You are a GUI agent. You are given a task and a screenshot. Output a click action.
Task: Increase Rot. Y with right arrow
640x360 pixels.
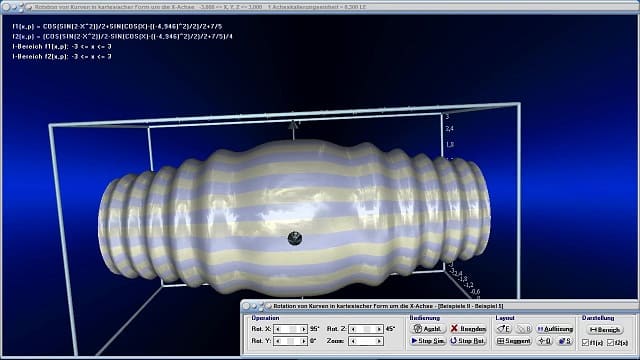tap(303, 341)
